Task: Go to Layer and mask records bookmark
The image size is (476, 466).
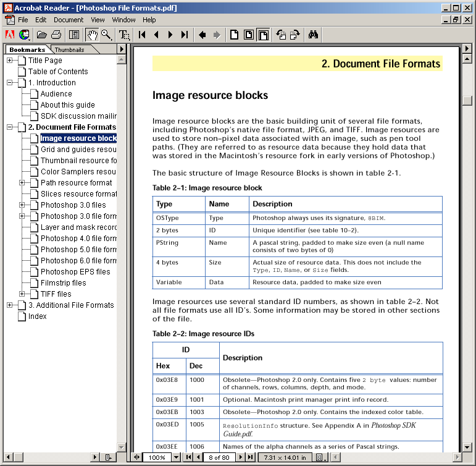Action: [x=78, y=227]
